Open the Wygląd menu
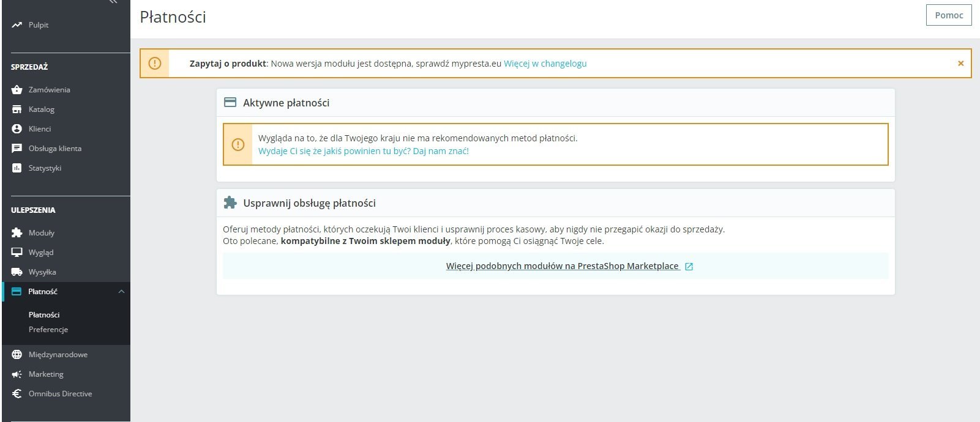This screenshot has height=422, width=980. tap(40, 253)
